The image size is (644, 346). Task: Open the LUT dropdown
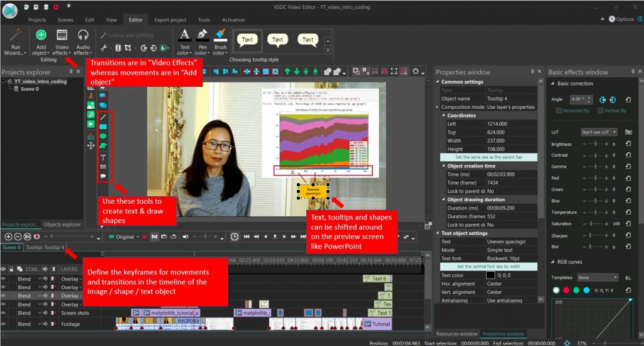tap(598, 132)
